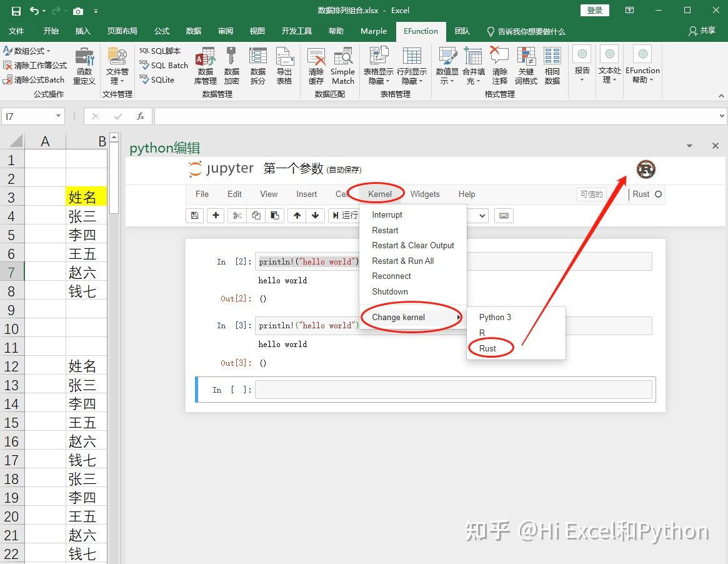Open the 开发工具 ribbon tab
This screenshot has height=564, width=728.
click(296, 31)
